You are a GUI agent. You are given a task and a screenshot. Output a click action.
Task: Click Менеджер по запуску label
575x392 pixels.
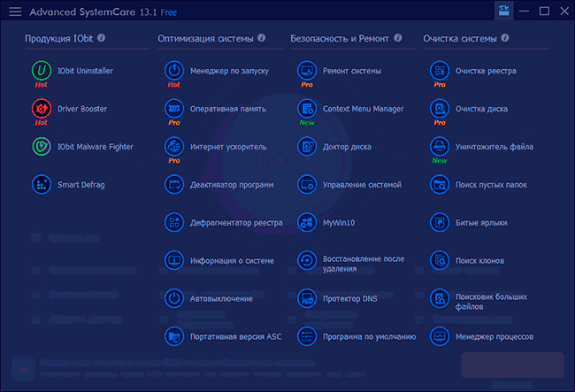coord(229,71)
